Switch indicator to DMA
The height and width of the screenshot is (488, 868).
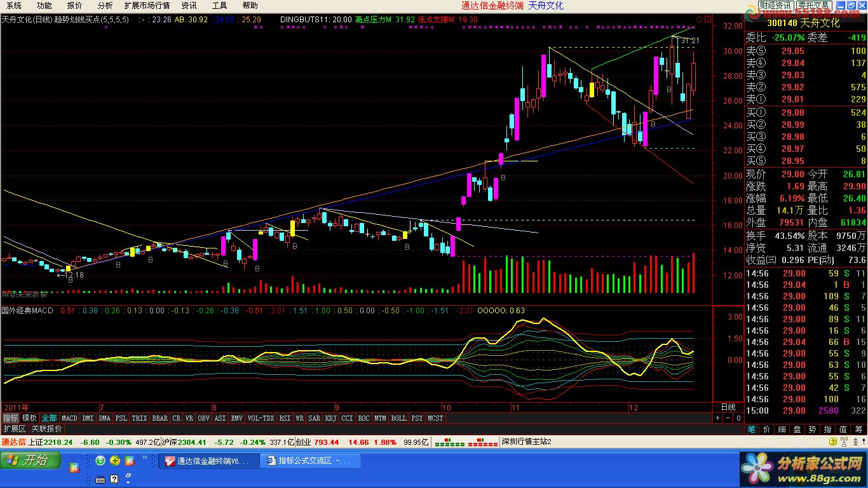[x=104, y=418]
